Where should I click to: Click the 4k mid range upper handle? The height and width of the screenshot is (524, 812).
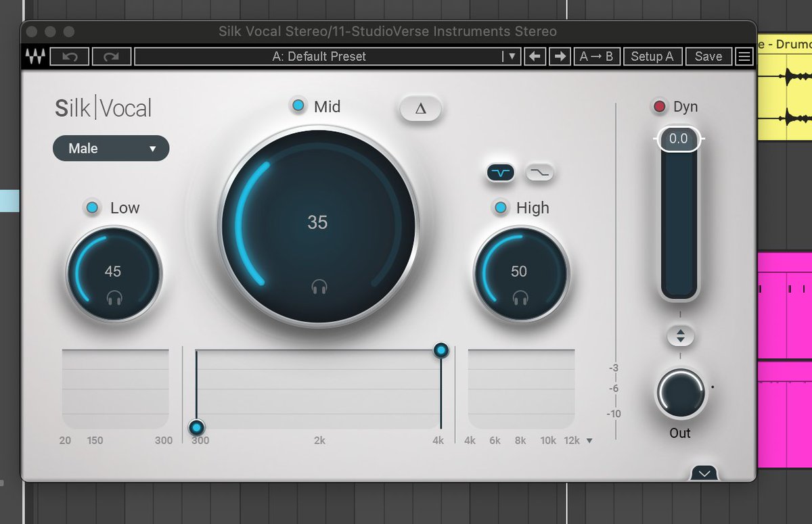point(441,350)
